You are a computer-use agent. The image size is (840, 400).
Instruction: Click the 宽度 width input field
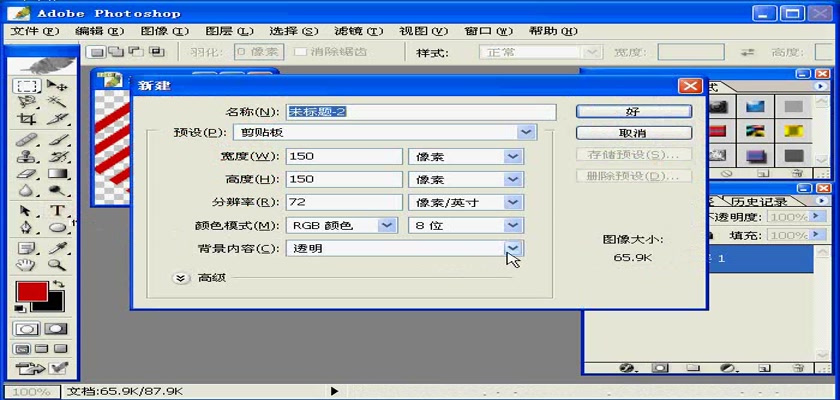(x=344, y=156)
